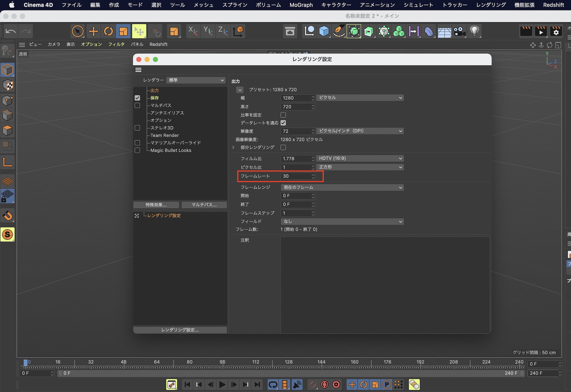Enable the 比率を固定 checkbox

283,115
